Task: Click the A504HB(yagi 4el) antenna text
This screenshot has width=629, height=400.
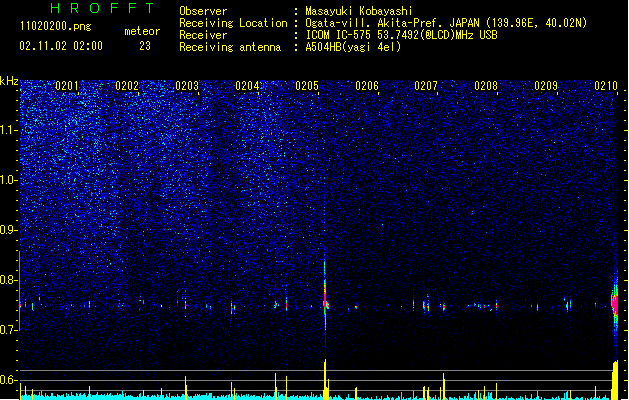Action: (353, 47)
